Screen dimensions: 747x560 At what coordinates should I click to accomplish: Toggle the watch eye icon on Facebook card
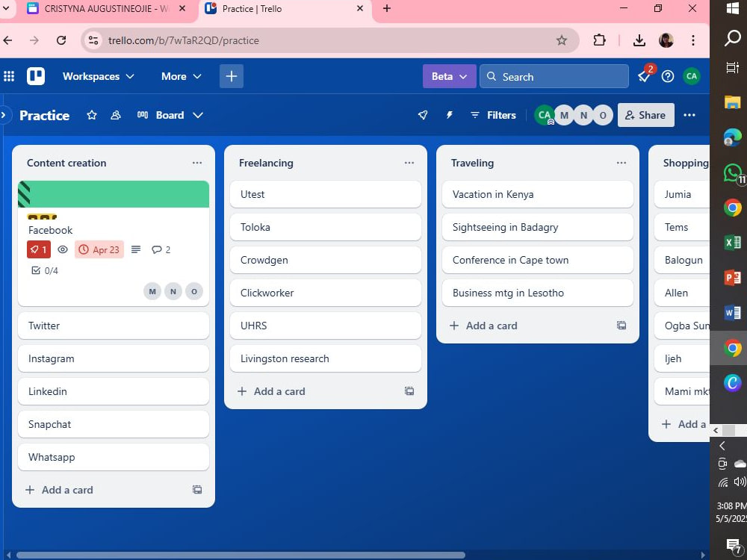pos(63,249)
